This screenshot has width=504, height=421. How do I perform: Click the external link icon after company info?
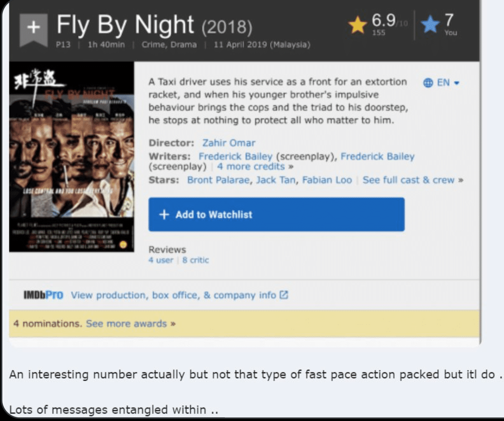click(x=284, y=295)
